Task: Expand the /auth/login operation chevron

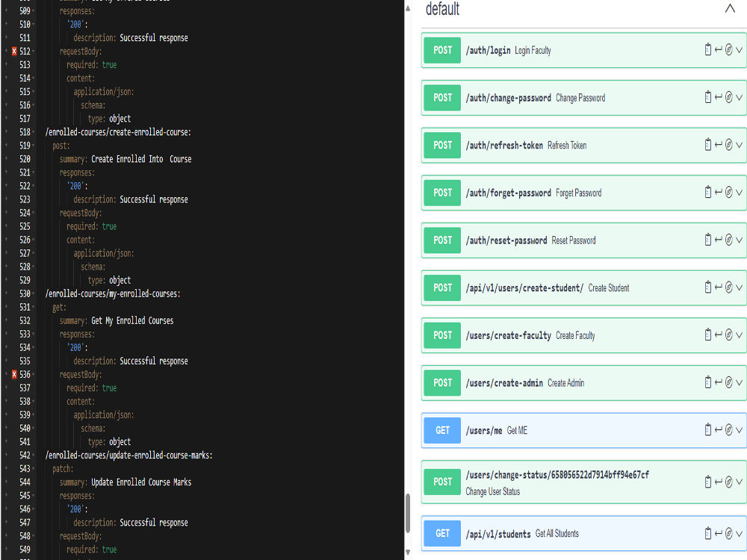Action: (x=739, y=49)
